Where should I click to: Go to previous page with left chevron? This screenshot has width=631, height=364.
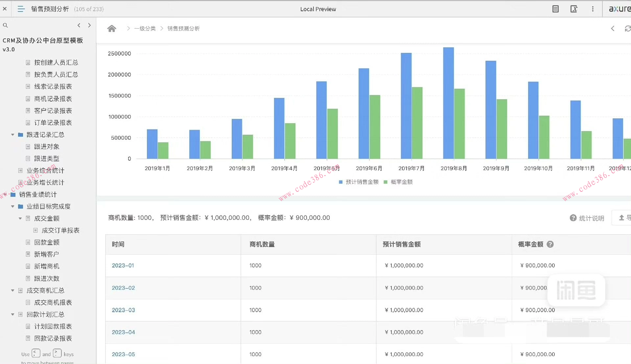pyautogui.click(x=79, y=25)
